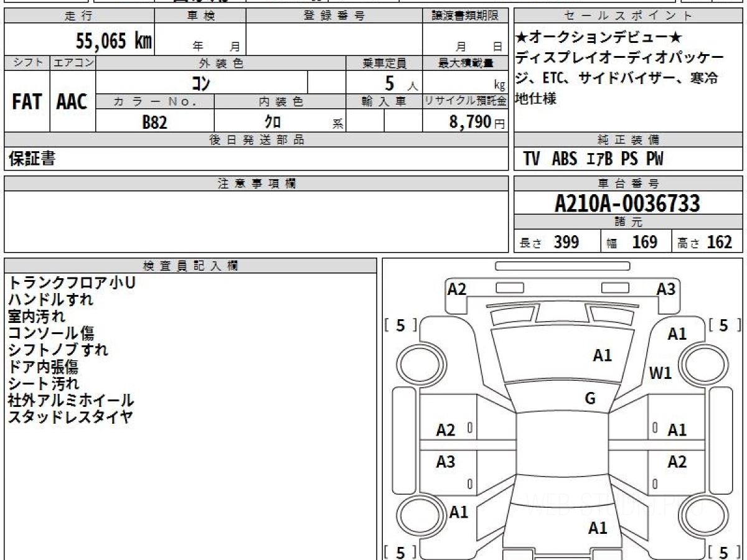Click the 外装色 header
747x560 pixels.
tap(220, 63)
